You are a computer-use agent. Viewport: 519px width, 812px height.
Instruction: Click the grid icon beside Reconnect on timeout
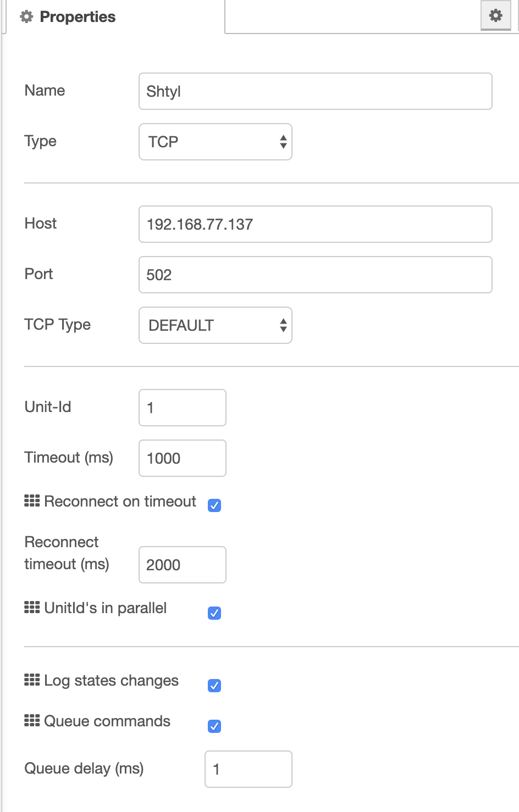[x=31, y=501]
